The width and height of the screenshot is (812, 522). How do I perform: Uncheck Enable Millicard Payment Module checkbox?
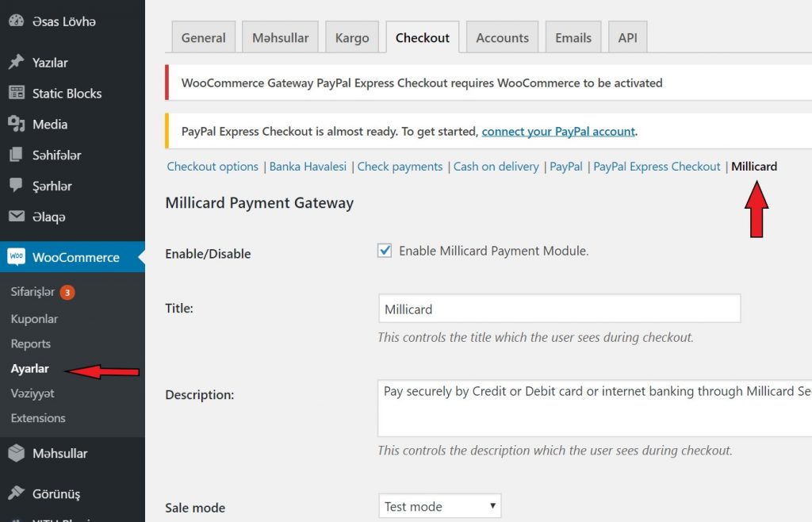[385, 251]
